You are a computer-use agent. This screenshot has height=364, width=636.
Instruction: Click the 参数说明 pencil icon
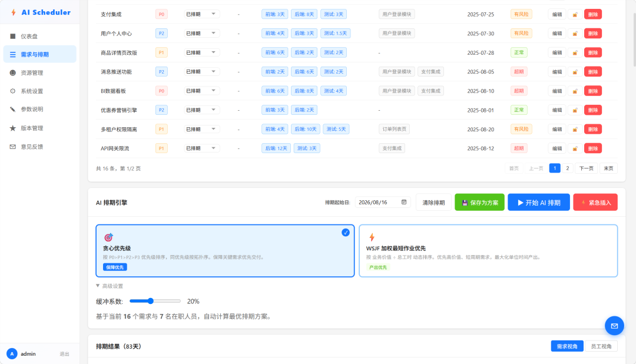(x=12, y=109)
